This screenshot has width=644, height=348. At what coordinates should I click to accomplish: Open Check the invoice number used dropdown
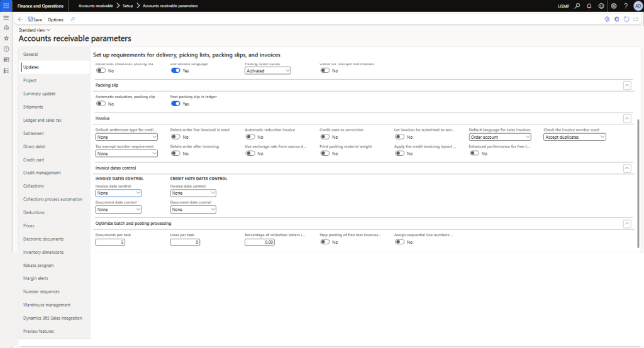575,137
